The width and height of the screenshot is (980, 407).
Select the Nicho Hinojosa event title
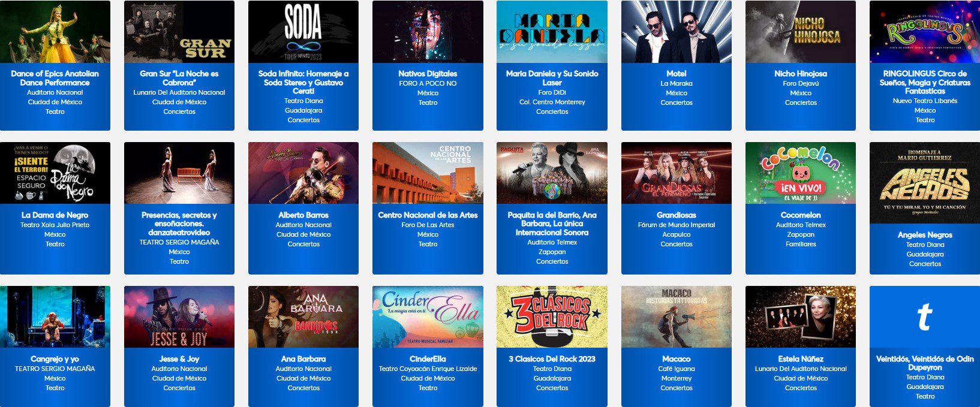tap(801, 74)
